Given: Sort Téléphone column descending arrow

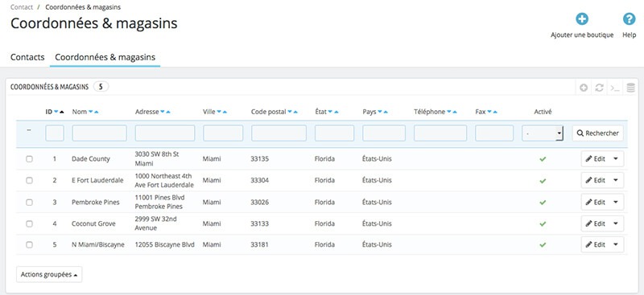Looking at the screenshot, I should [449, 112].
